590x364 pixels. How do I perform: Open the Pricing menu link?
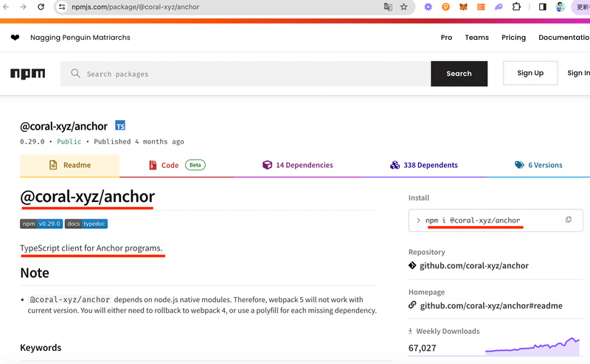pos(513,38)
